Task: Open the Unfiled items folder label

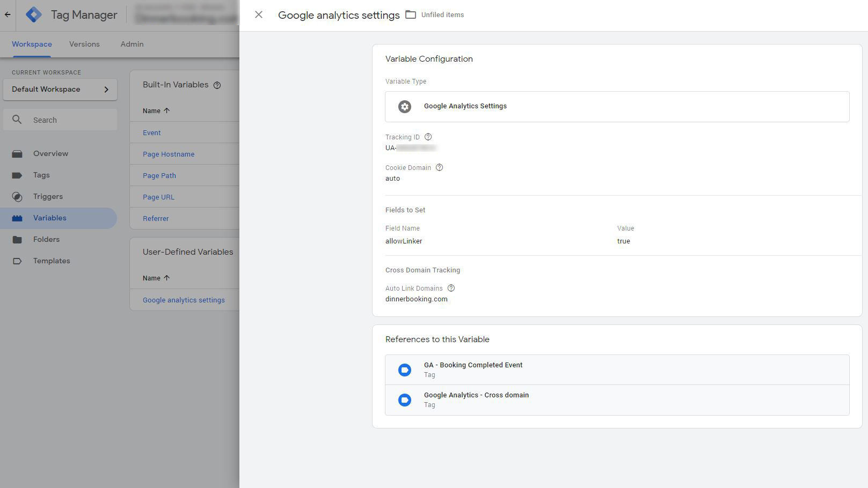Action: tap(442, 15)
